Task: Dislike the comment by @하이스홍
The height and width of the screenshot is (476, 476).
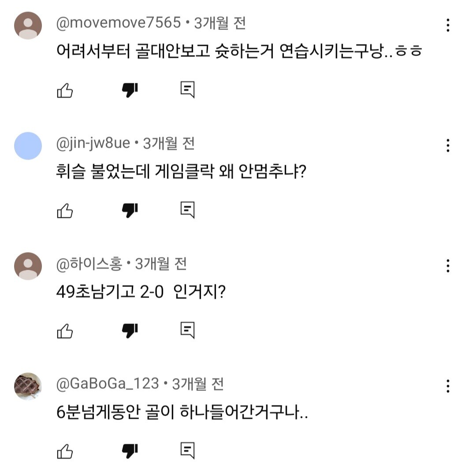Action: 130,331
